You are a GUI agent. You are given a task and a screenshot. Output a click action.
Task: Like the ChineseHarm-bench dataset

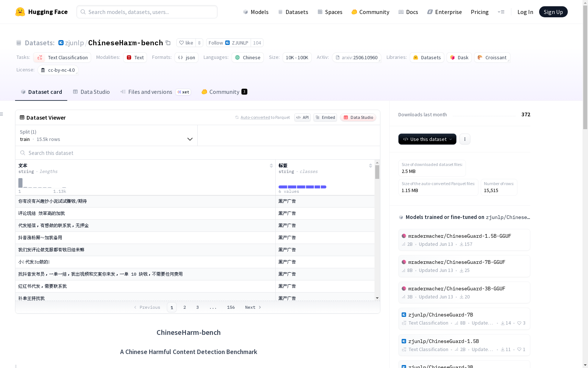pos(186,43)
